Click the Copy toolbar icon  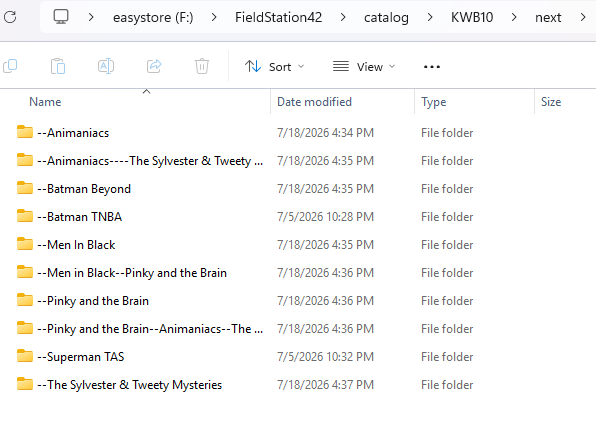click(10, 66)
